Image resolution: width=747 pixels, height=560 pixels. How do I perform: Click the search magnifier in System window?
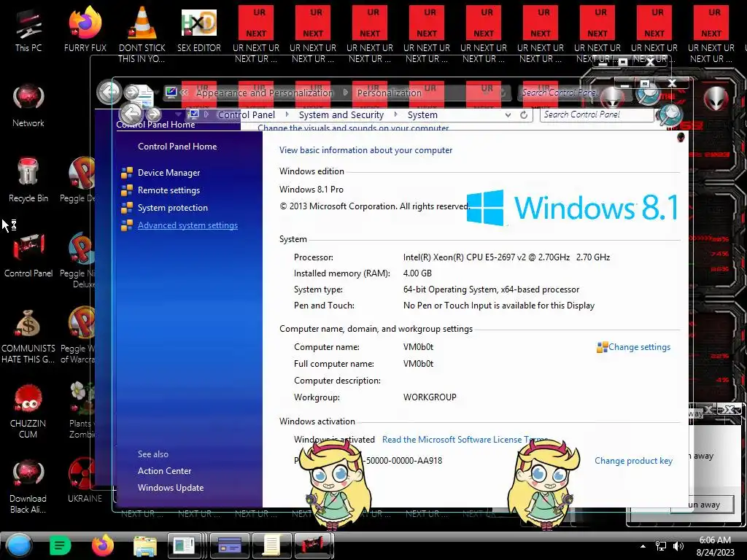[x=670, y=114]
